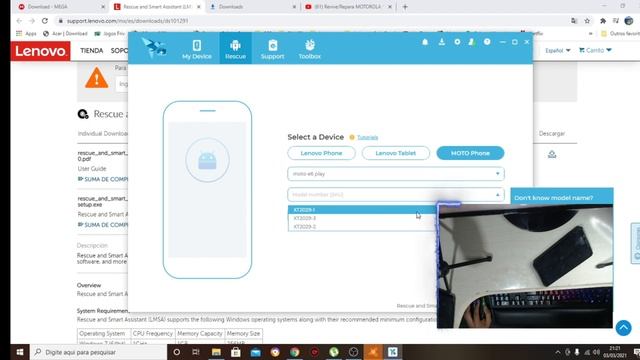Screen dimensions: 640x360
Task: Open File Explorer from the taskbar
Action: point(216,352)
